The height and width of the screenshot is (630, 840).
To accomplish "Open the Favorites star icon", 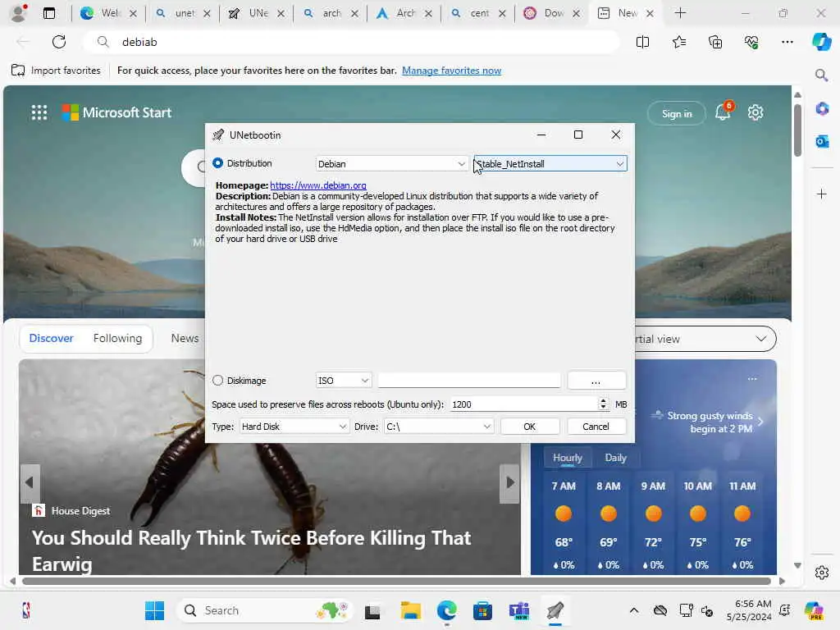I will (678, 42).
